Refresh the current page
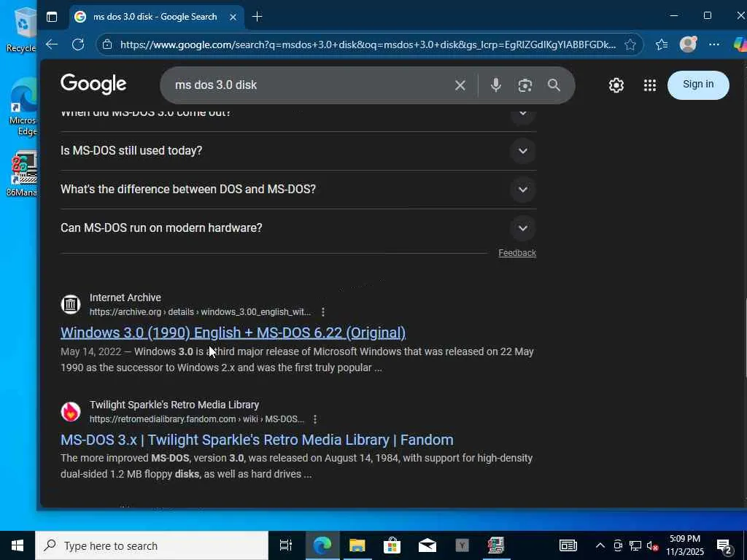 pos(78,44)
